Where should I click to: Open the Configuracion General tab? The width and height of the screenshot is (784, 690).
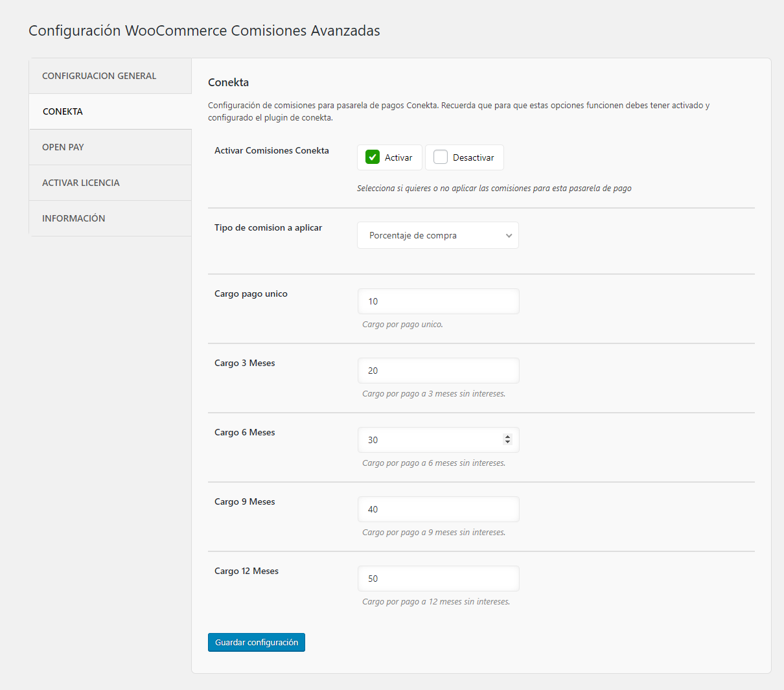point(99,76)
